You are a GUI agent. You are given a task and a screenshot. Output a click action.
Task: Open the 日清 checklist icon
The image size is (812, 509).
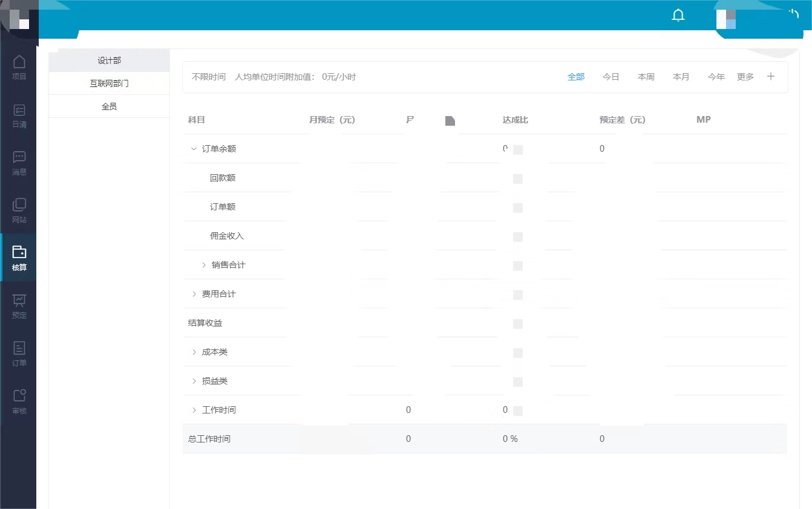point(19,110)
